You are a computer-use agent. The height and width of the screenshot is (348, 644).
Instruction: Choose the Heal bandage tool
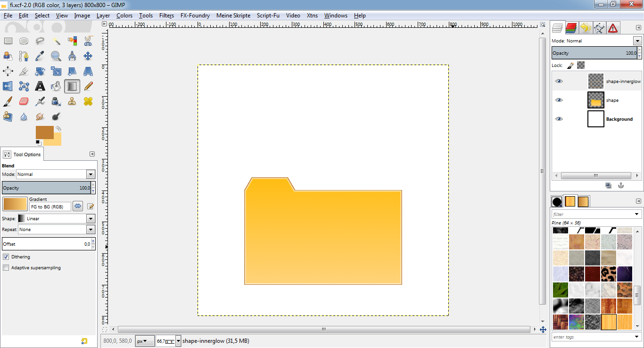[x=88, y=101]
